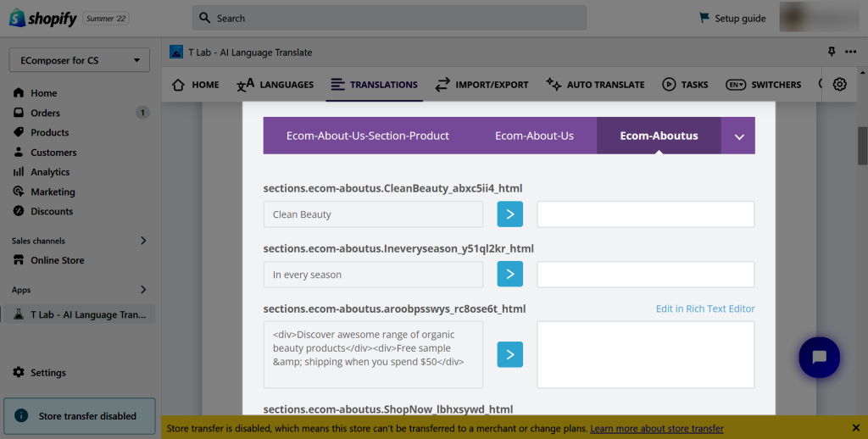Click the Customers person icon
868x439 pixels.
tap(19, 152)
